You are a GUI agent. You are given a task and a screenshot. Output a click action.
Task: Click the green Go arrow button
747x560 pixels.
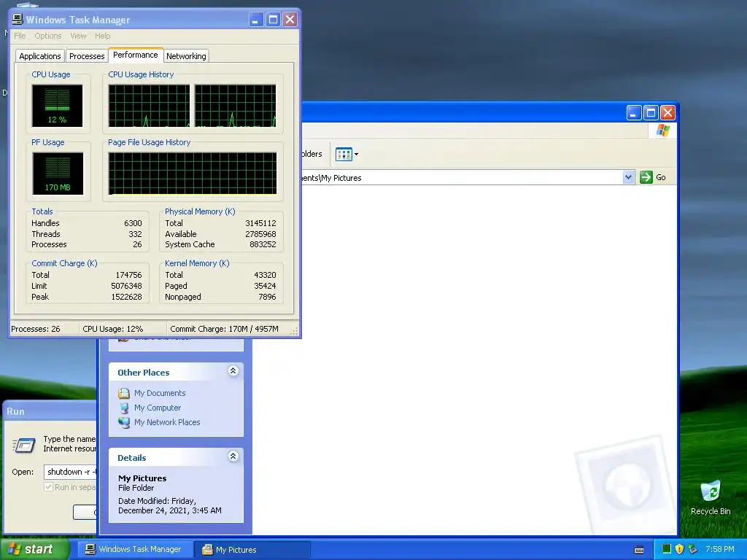click(646, 178)
